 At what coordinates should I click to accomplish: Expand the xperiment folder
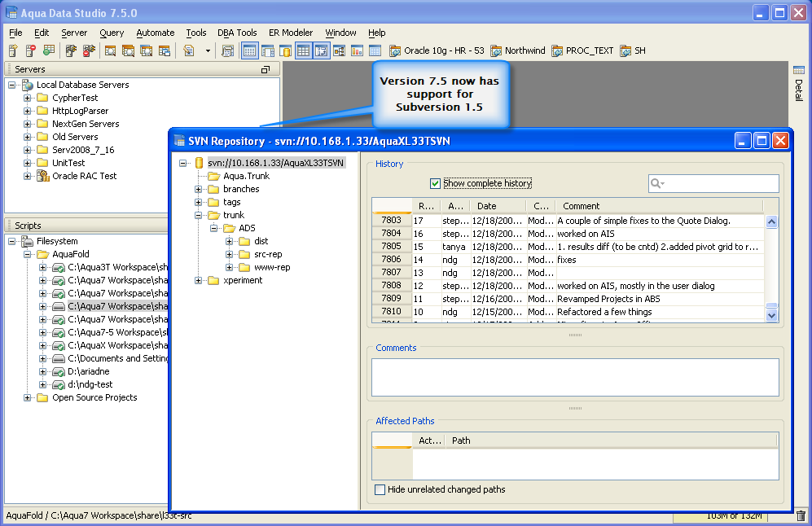pyautogui.click(x=199, y=281)
